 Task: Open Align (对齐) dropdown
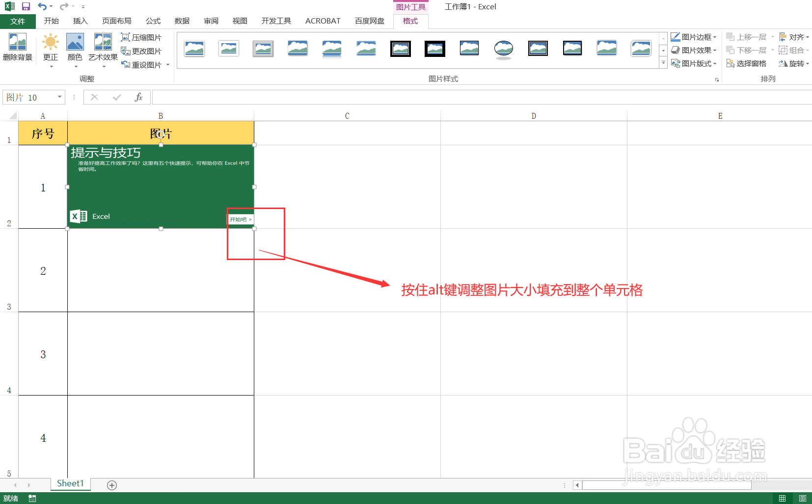point(794,37)
